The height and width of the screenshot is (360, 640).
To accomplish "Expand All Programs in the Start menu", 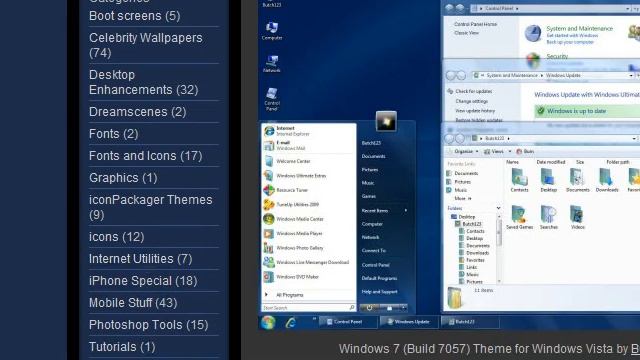I will click(289, 295).
